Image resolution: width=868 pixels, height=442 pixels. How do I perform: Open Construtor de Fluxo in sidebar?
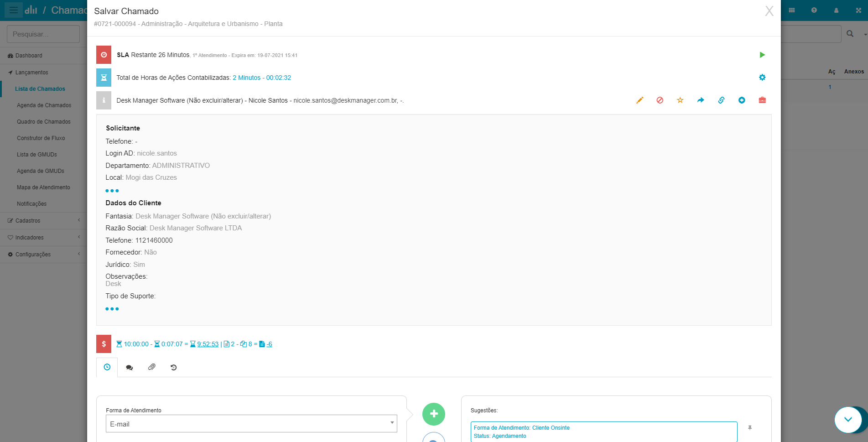(41, 138)
